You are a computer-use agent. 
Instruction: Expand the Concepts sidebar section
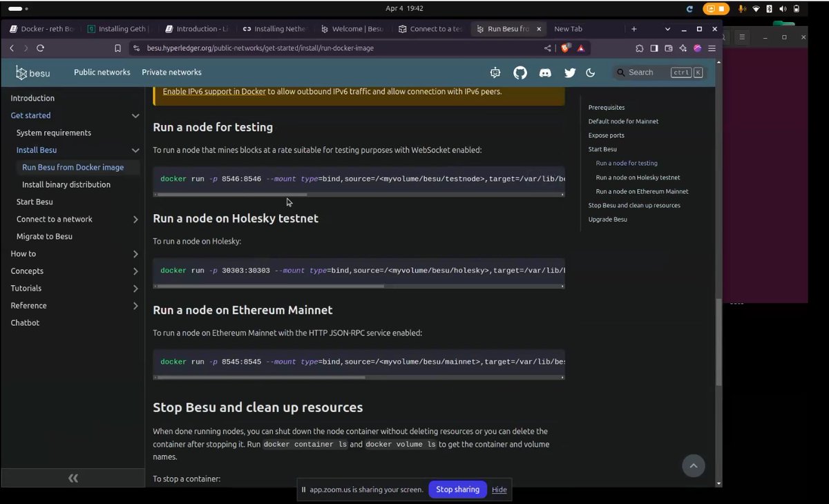[x=135, y=271]
